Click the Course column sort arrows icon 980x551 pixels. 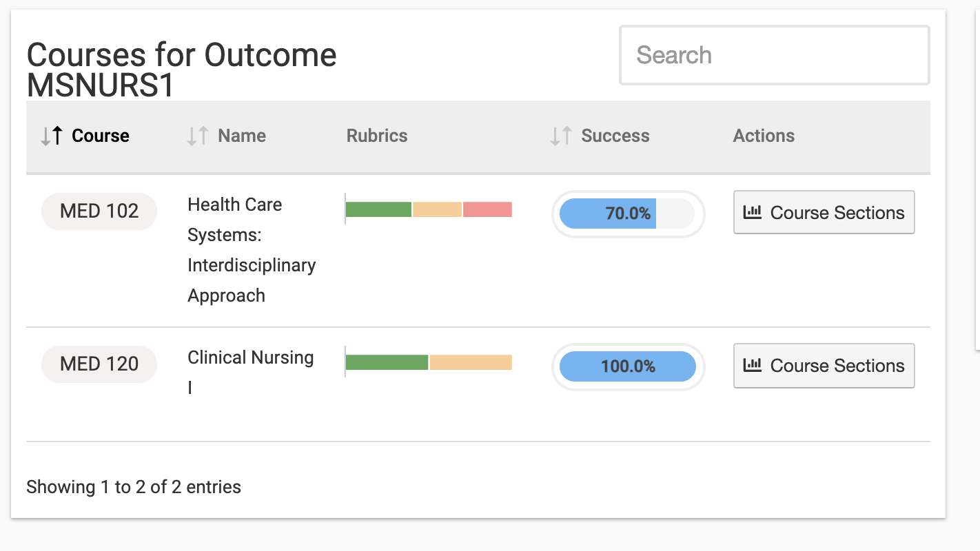(x=52, y=136)
